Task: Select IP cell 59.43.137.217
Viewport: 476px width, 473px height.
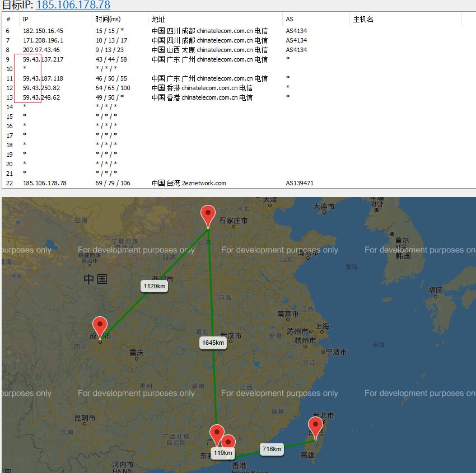Action: coord(43,59)
